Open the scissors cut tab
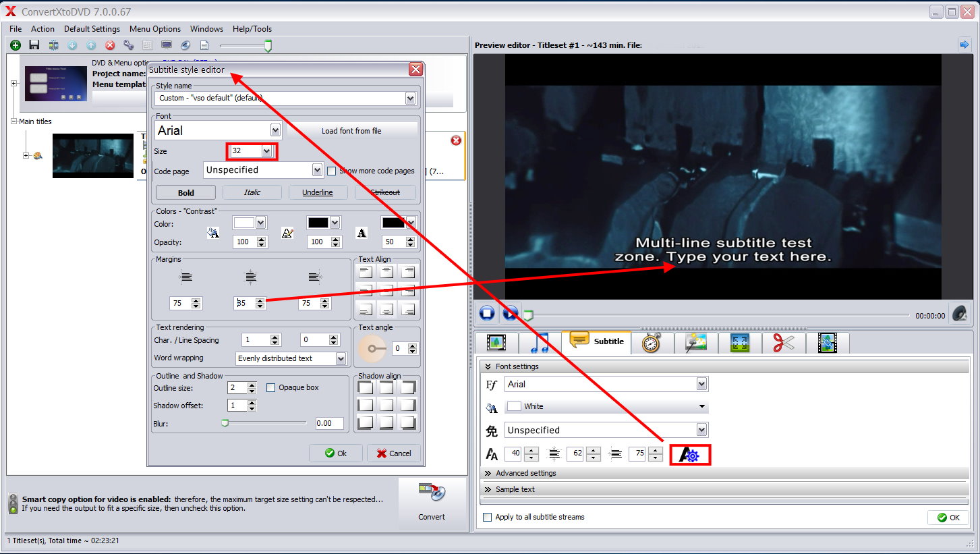 point(784,342)
